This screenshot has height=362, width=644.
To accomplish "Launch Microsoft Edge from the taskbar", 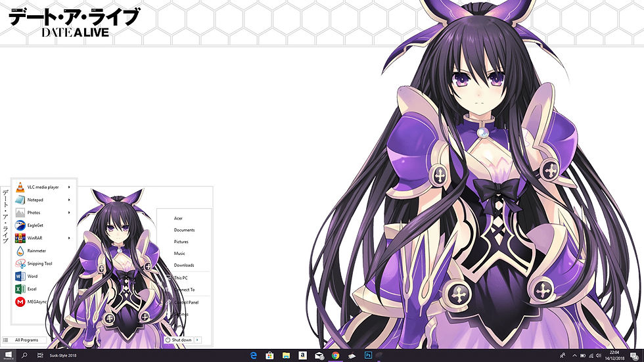I will pyautogui.click(x=254, y=355).
